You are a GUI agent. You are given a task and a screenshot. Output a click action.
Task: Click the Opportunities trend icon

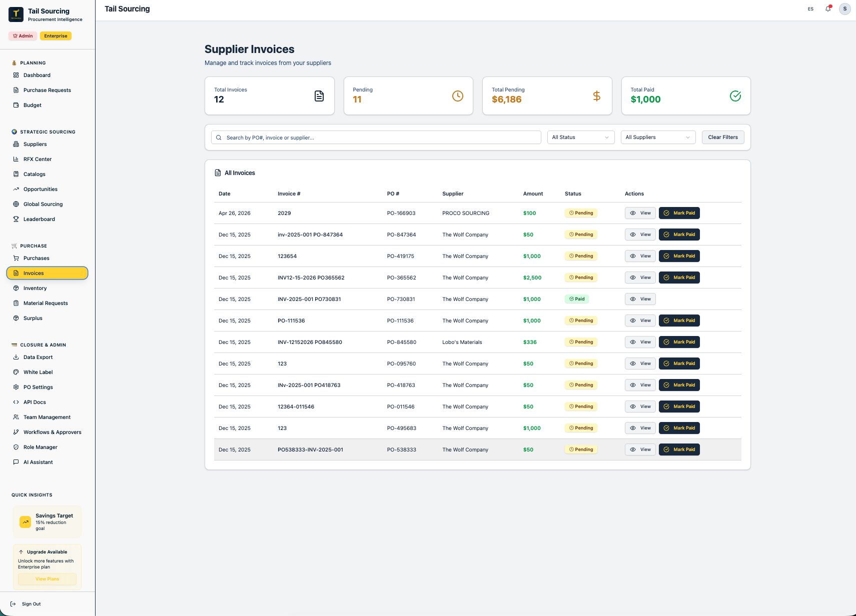(16, 189)
